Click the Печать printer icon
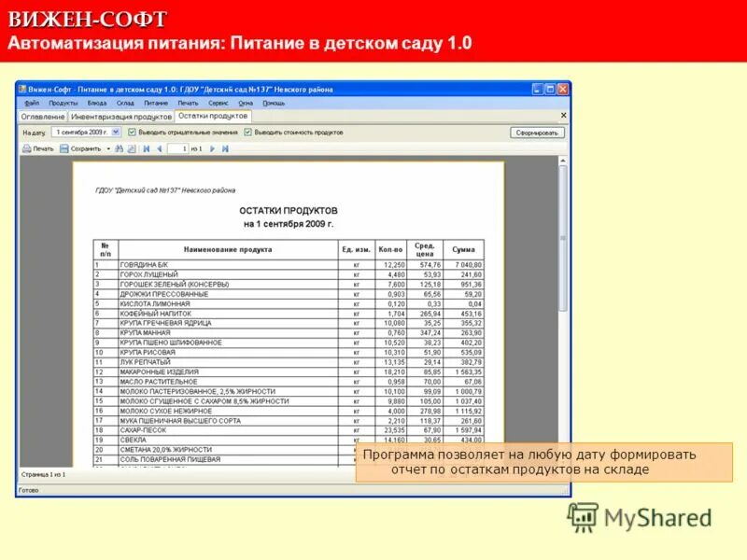747x560 pixels. click(x=27, y=149)
